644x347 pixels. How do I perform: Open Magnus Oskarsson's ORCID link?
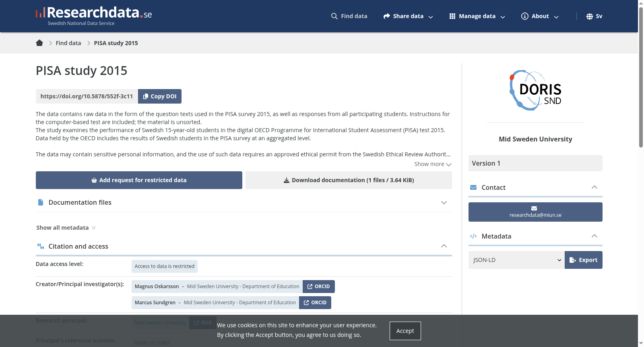click(319, 287)
